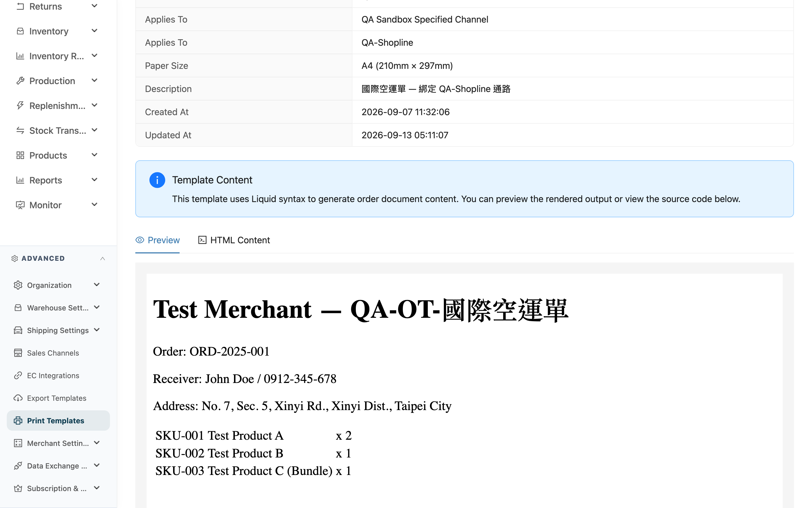This screenshot has height=508, width=812.
Task: Expand the Products menu chevron
Action: 95,155
